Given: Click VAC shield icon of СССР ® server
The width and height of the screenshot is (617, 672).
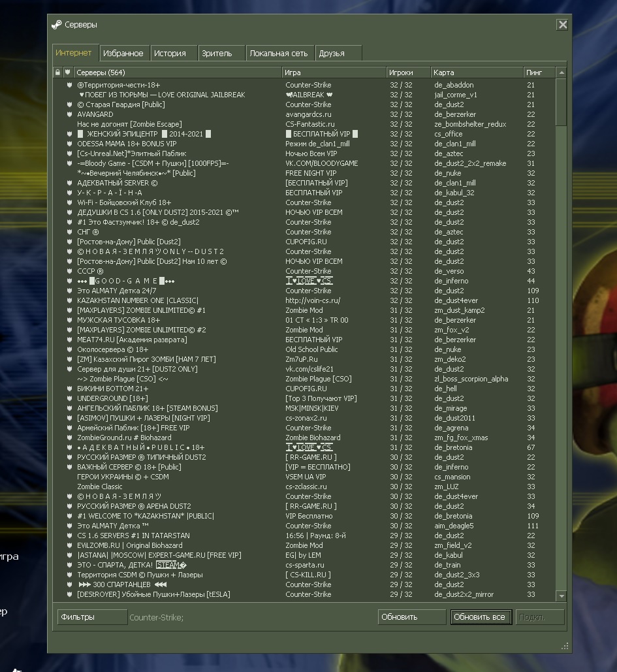Looking at the screenshot, I should (69, 271).
